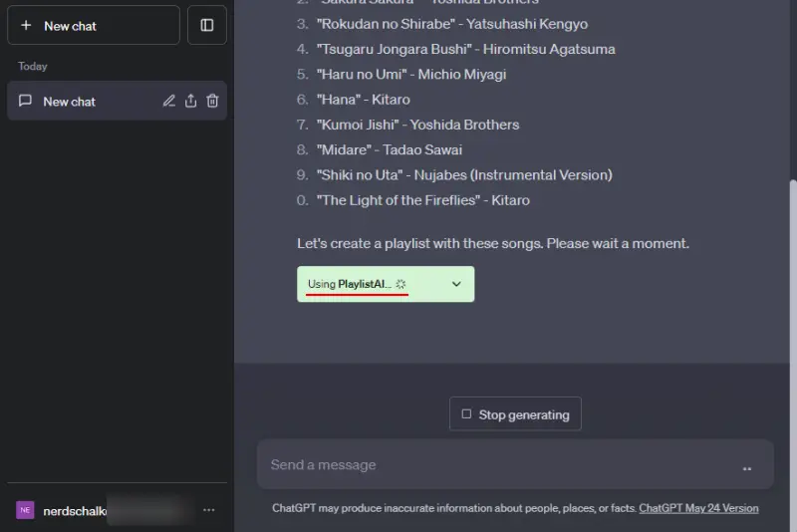797x532 pixels.
Task: Click the Today section label in the sidebar
Action: pyautogui.click(x=33, y=66)
